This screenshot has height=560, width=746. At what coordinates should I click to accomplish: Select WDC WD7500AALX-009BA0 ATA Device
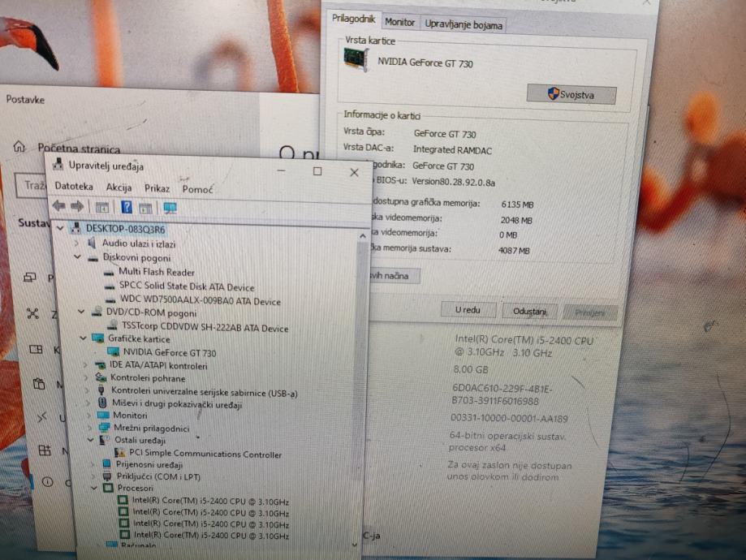coord(200,301)
